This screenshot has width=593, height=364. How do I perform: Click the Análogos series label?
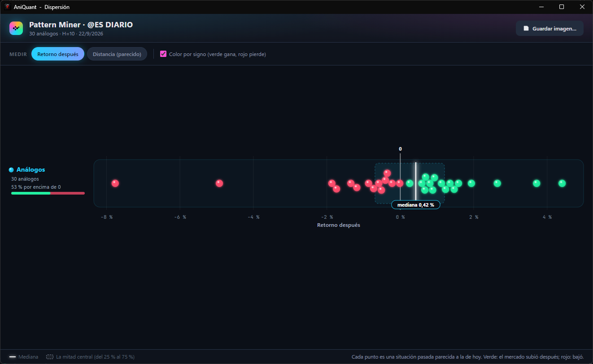point(31,170)
